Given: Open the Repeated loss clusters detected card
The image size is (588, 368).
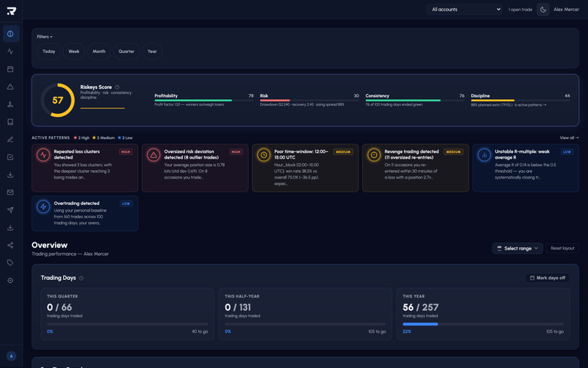Looking at the screenshot, I should click(85, 168).
